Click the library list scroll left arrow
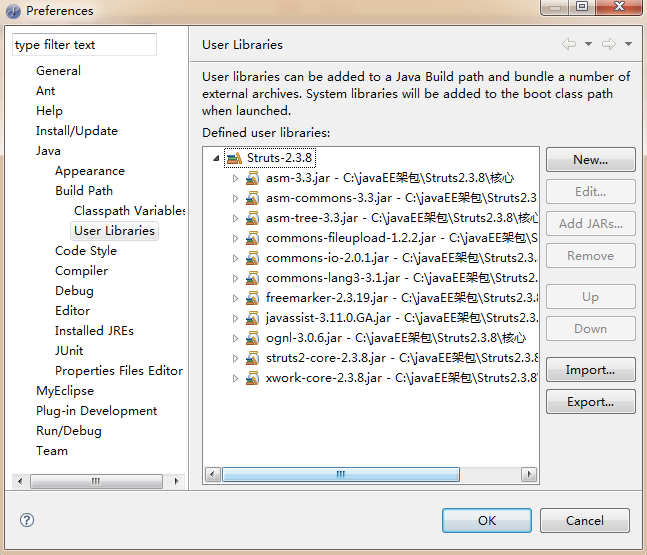 coord(213,475)
